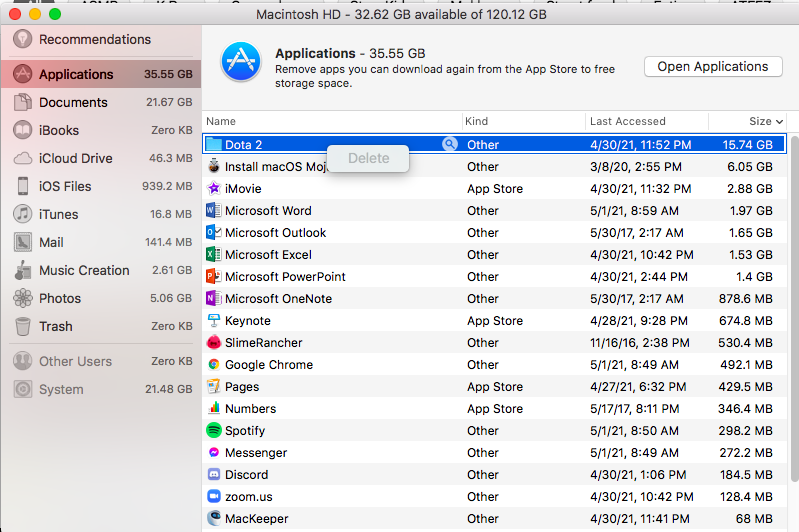Click the iTunes music note icon
This screenshot has height=532, width=799.
(22, 214)
